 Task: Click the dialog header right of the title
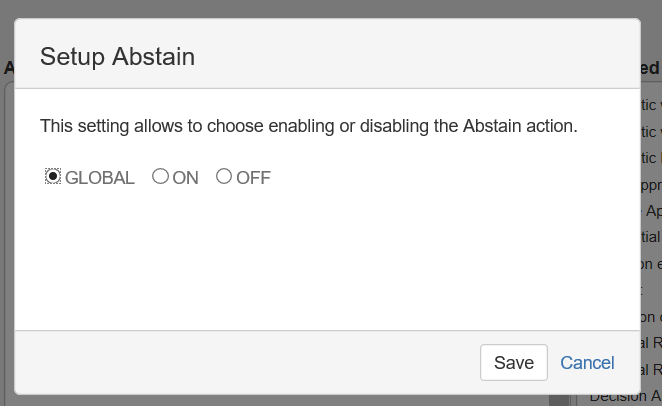pyautogui.click(x=420, y=56)
